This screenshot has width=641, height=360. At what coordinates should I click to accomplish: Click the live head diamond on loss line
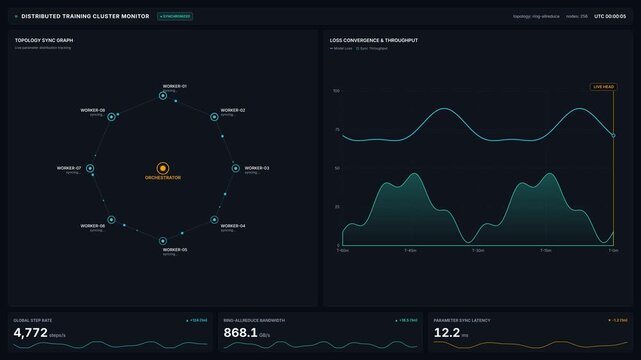[613, 135]
